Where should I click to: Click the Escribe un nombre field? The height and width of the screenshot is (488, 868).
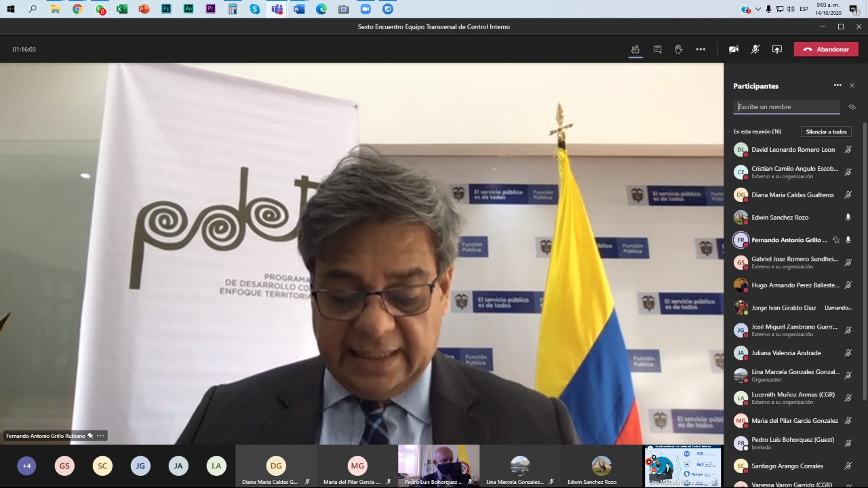coord(787,107)
